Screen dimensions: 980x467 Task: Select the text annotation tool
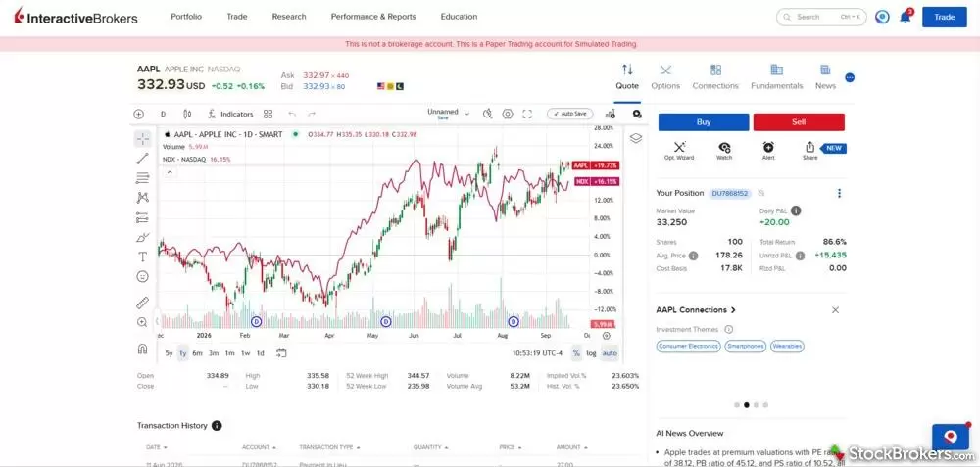(x=142, y=257)
